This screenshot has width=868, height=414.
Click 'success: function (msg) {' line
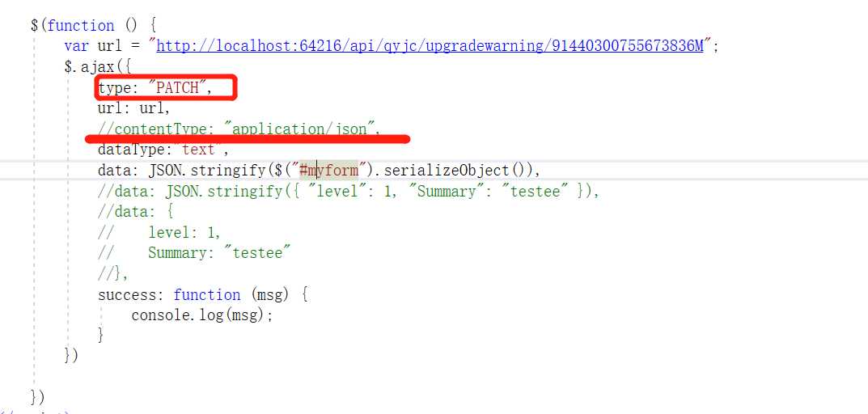click(x=203, y=294)
